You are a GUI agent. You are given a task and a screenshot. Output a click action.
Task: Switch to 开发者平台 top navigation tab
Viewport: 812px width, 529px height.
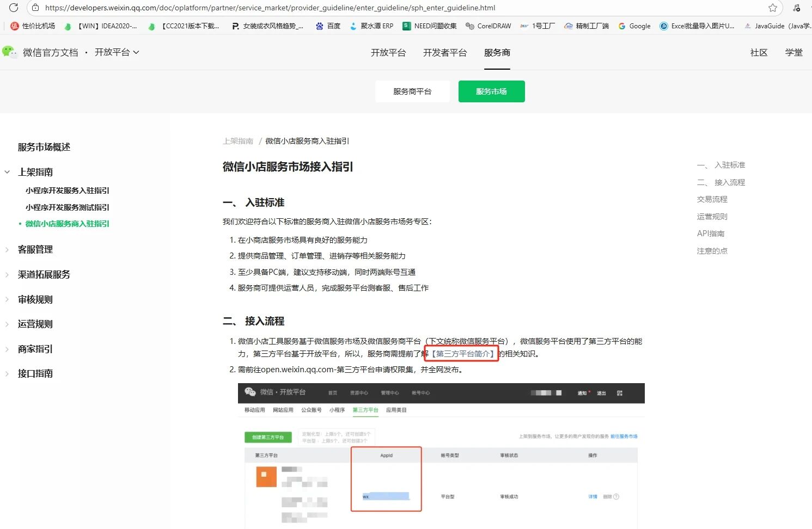coord(445,53)
